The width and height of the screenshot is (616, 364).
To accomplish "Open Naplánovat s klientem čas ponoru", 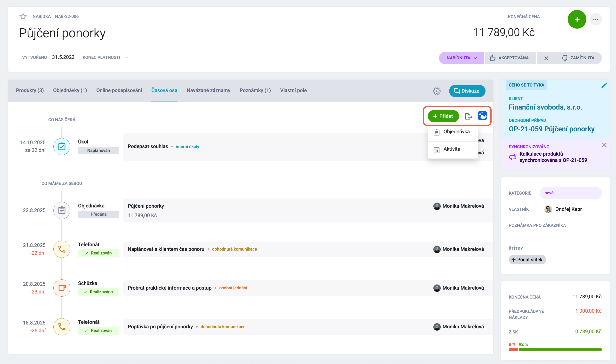I will click(x=166, y=249).
